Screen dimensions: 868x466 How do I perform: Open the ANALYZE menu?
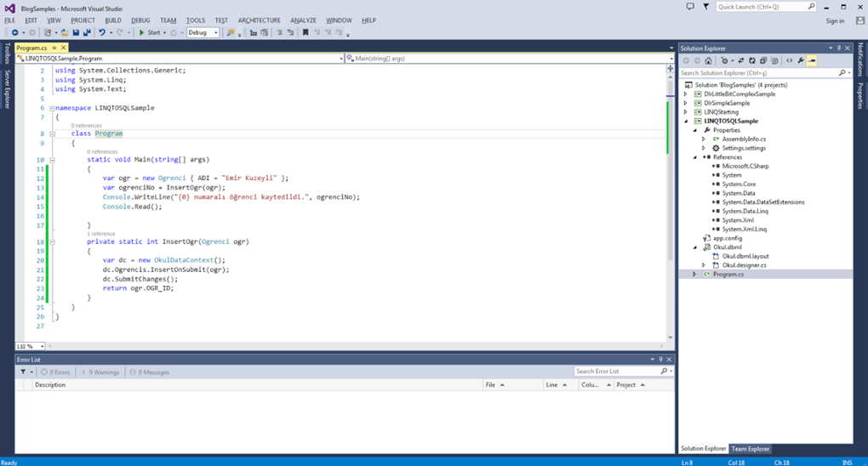(303, 20)
